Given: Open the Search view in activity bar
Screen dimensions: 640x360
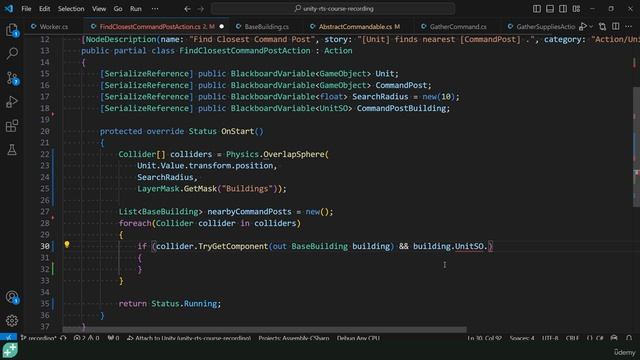Looking at the screenshot, I should pyautogui.click(x=12, y=53).
